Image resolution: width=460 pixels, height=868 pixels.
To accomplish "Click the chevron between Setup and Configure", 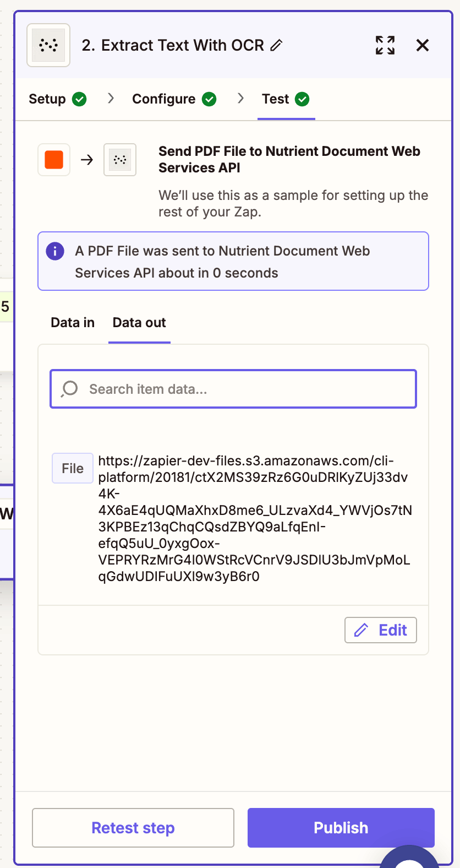I will pyautogui.click(x=111, y=99).
